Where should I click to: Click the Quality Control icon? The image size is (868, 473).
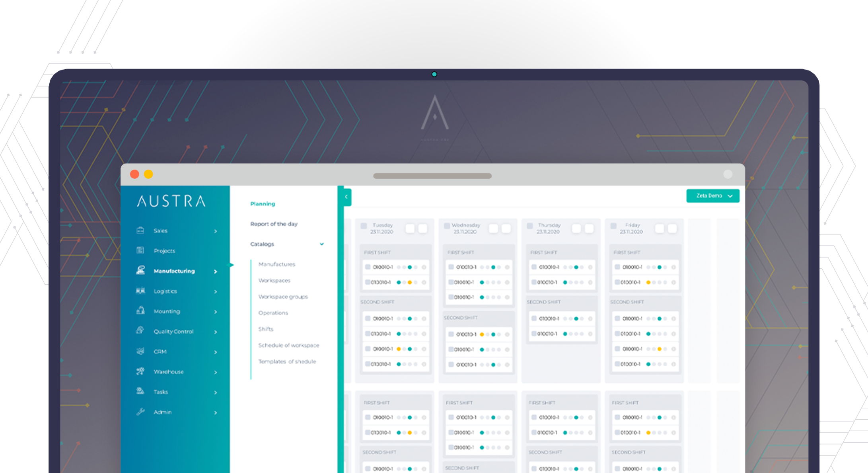tap(140, 330)
